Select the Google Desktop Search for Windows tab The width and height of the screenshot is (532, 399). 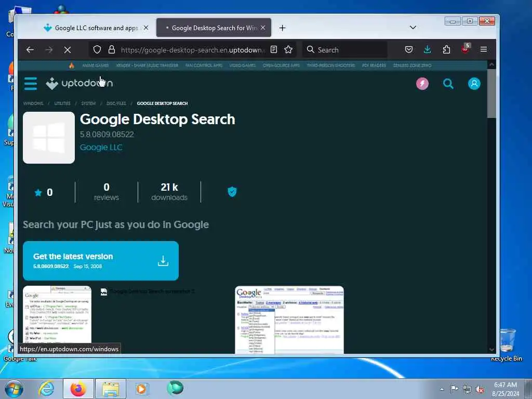214,28
